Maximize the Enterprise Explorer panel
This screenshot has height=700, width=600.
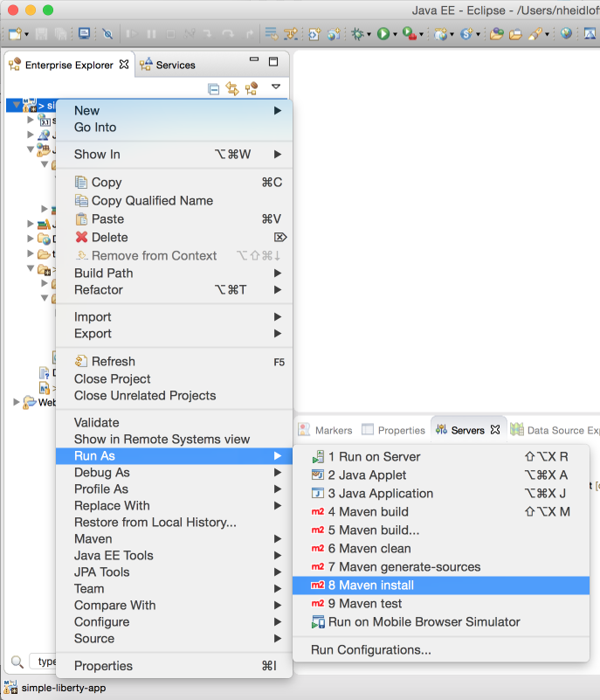273,61
